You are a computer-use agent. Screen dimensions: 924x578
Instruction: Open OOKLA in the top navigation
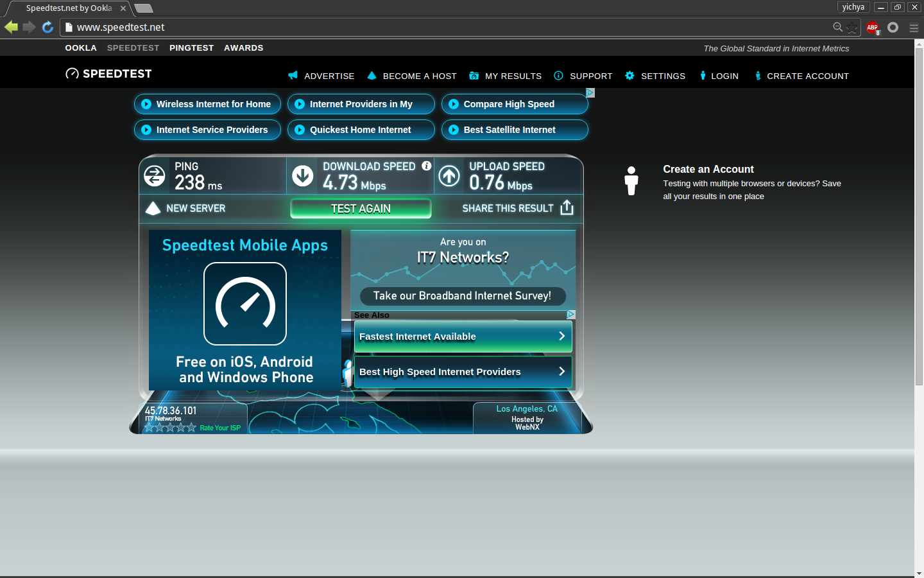pyautogui.click(x=81, y=48)
